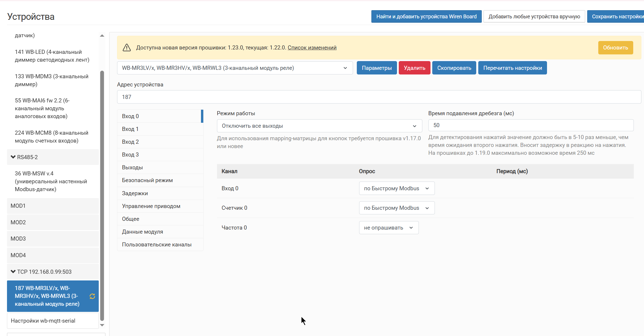Click the sync icon on device 187
This screenshot has width=644, height=336.
click(92, 296)
